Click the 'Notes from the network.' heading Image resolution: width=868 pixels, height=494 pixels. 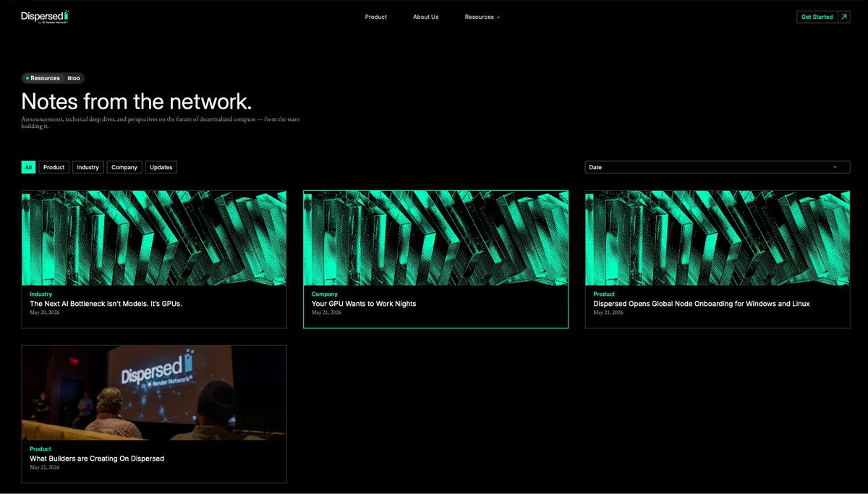(137, 101)
